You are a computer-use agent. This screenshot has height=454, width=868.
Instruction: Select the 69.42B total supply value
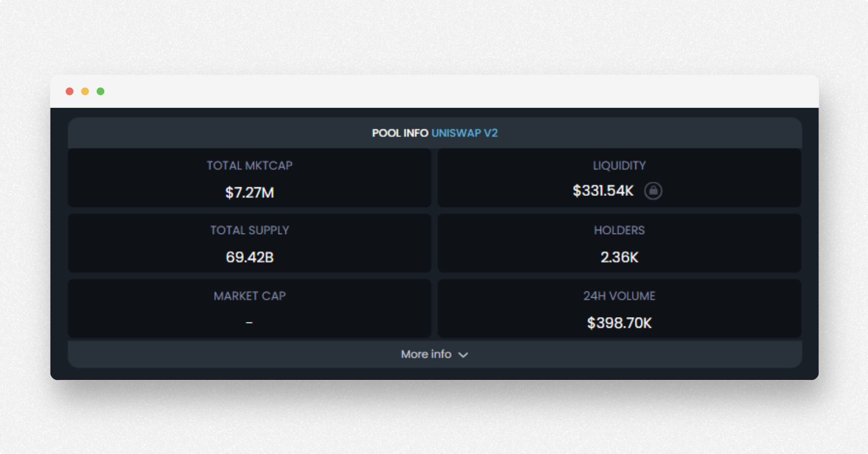click(x=250, y=257)
